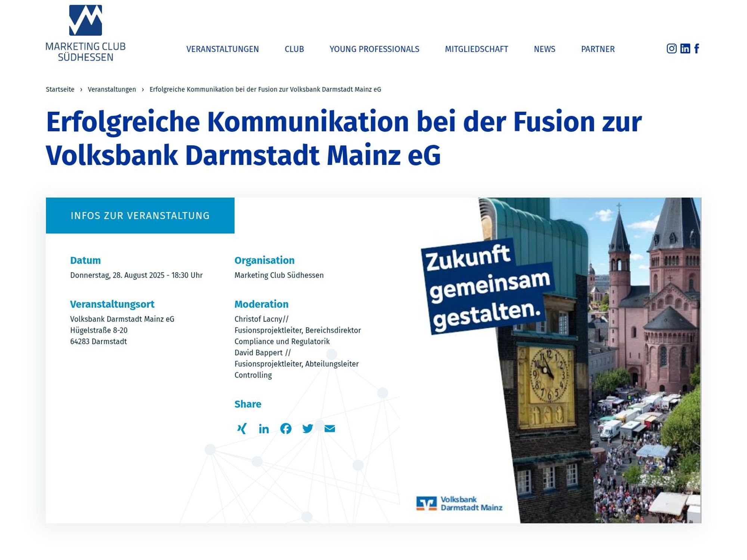Click the current-page breadcrumb 'Erfolgreiche Kommunikation…'
The image size is (747, 560).
265,89
